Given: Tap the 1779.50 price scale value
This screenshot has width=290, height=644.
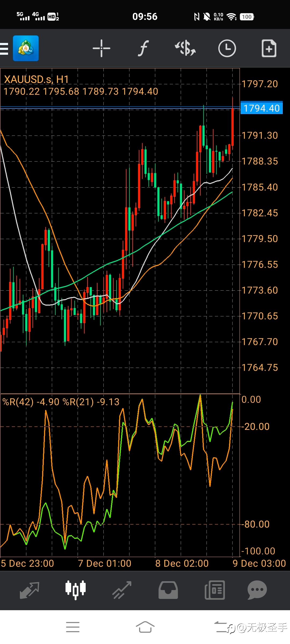Looking at the screenshot, I should click(x=260, y=239).
